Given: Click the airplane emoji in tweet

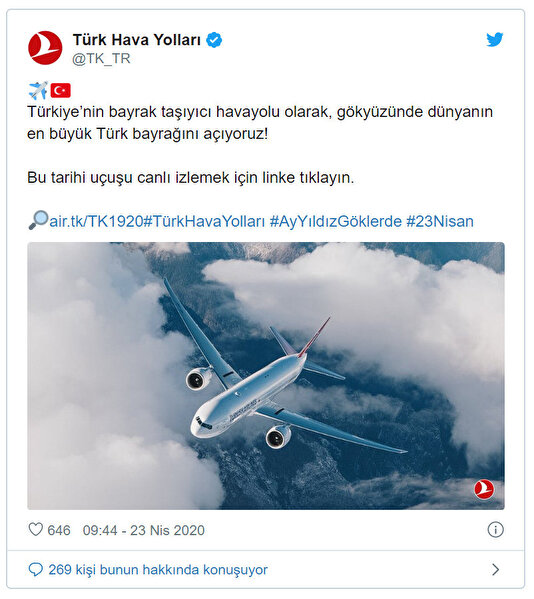Looking at the screenshot, I should coord(38,90).
